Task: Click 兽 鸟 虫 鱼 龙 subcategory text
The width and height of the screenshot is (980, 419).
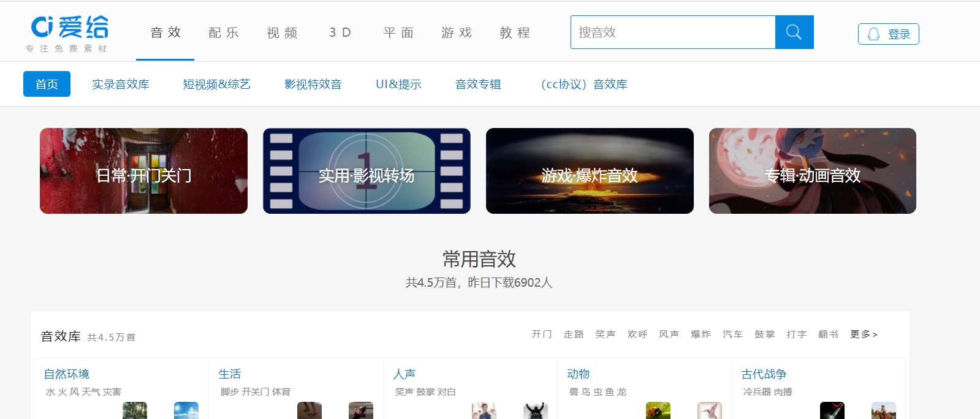Action: (x=598, y=392)
